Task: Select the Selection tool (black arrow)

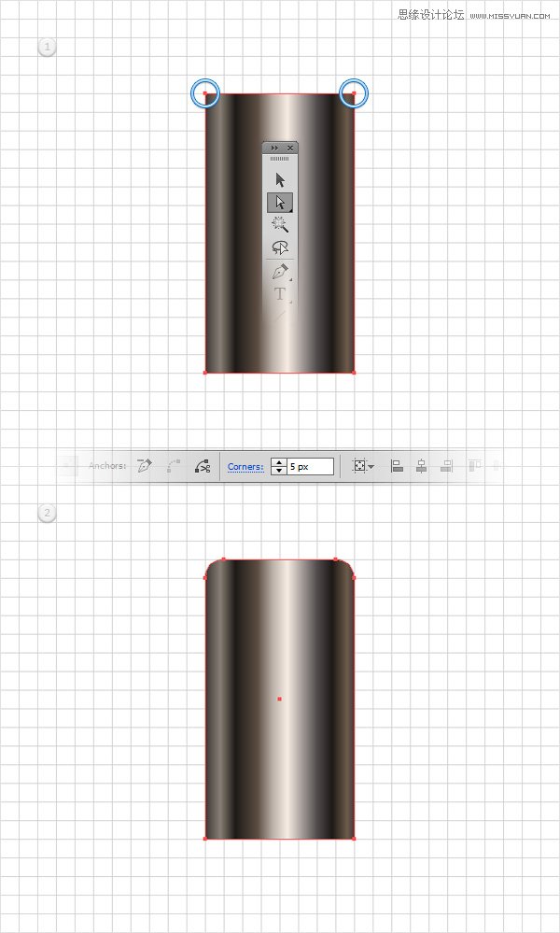Action: (280, 179)
